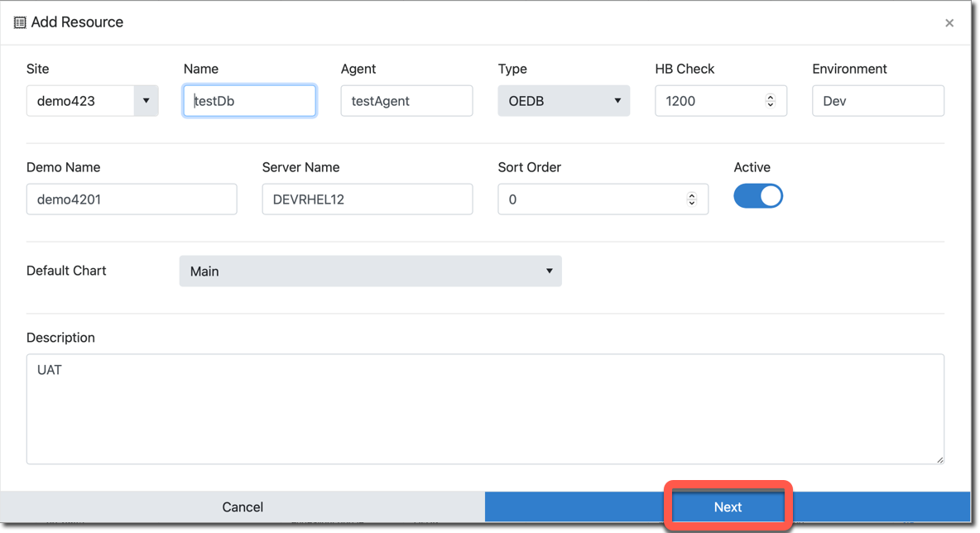This screenshot has height=533, width=980.
Task: Expand the Type dropdown showing OEDB
Action: pos(564,101)
